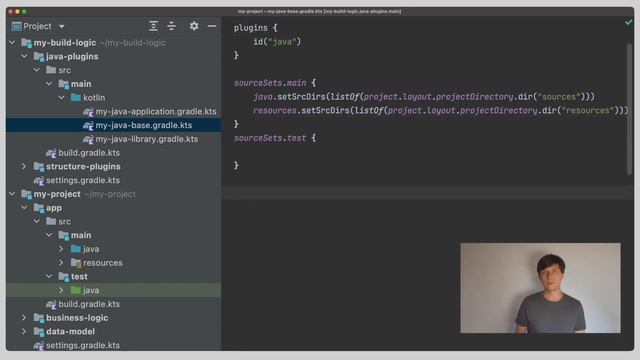
Task: Click the green test java folder icon
Action: click(x=76, y=290)
